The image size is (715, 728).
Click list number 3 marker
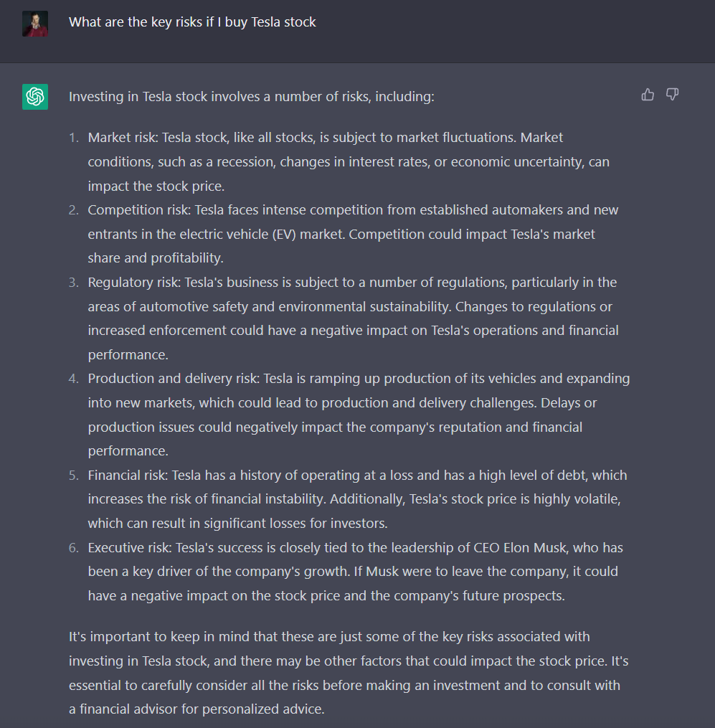pyautogui.click(x=74, y=283)
